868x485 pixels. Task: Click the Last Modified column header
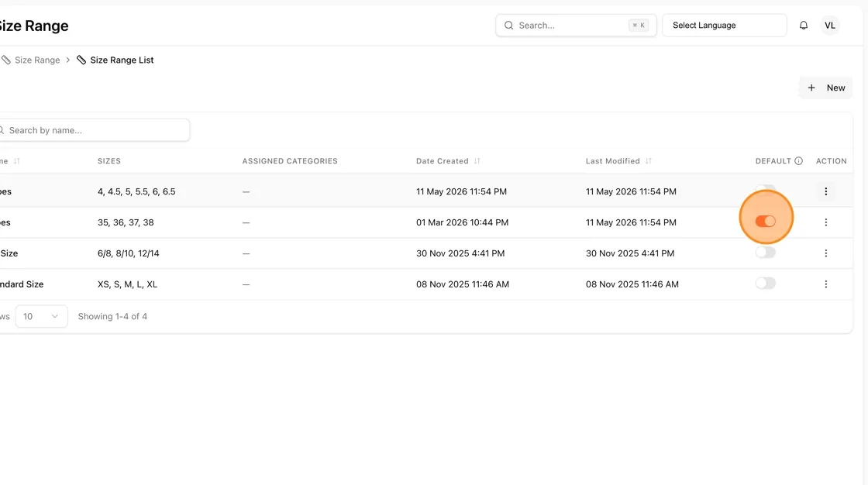613,161
